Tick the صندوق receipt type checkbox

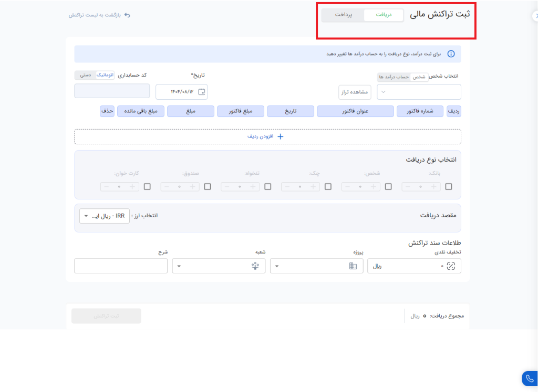pos(208,186)
